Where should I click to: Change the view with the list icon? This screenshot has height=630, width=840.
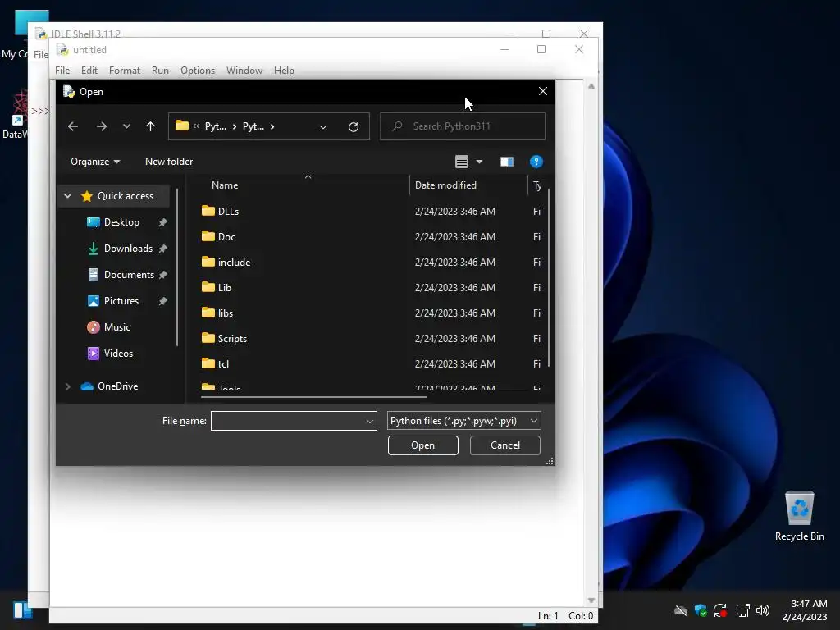click(x=462, y=162)
